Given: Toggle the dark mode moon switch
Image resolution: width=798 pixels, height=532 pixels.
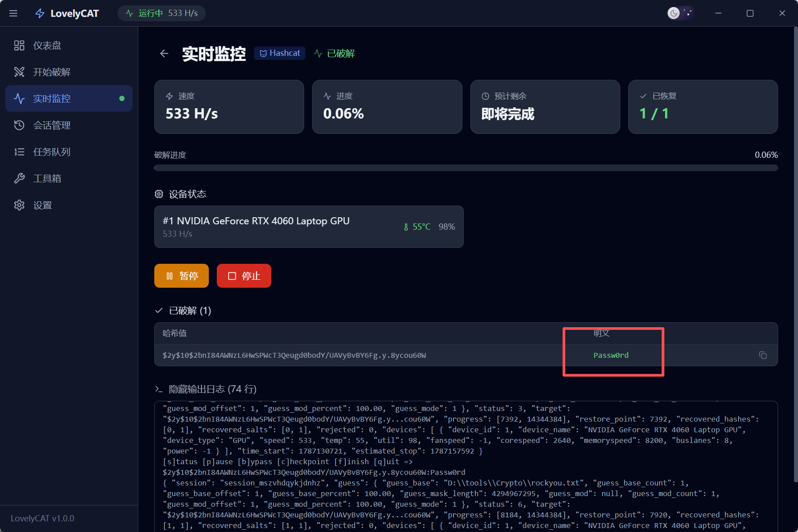Looking at the screenshot, I should tap(681, 13).
